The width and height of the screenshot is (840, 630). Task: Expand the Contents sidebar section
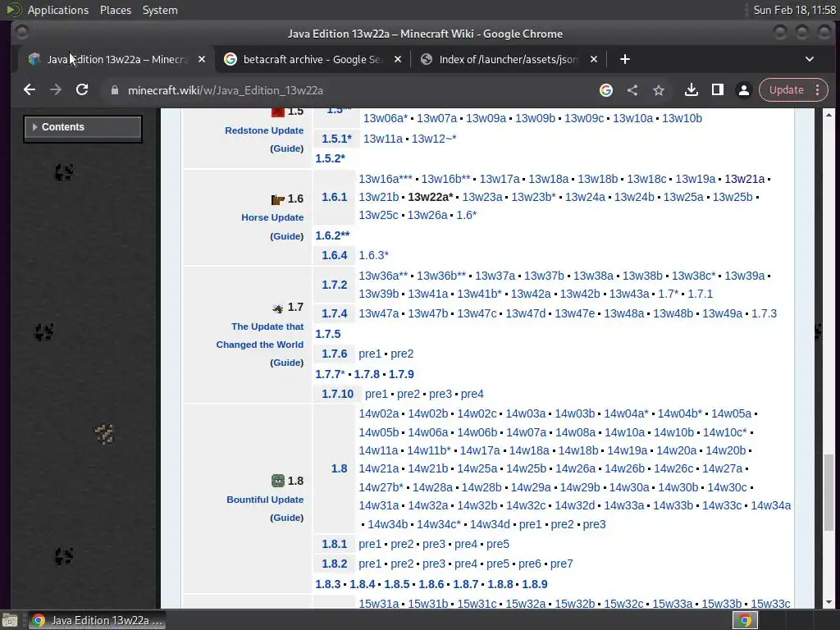83,127
